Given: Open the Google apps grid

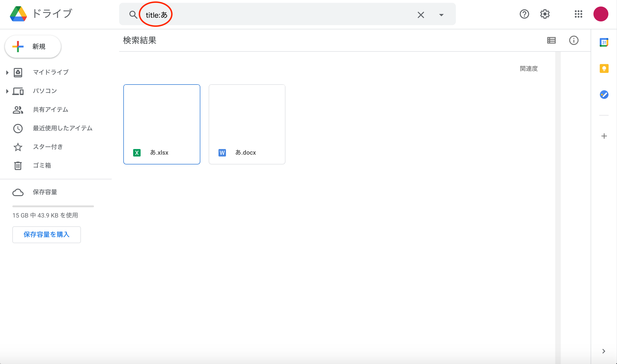Looking at the screenshot, I should point(579,14).
